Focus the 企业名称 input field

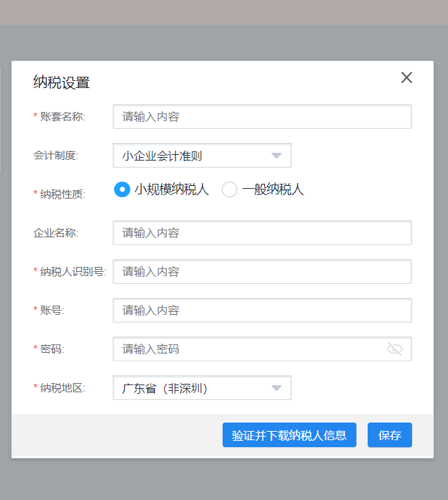pos(263,233)
